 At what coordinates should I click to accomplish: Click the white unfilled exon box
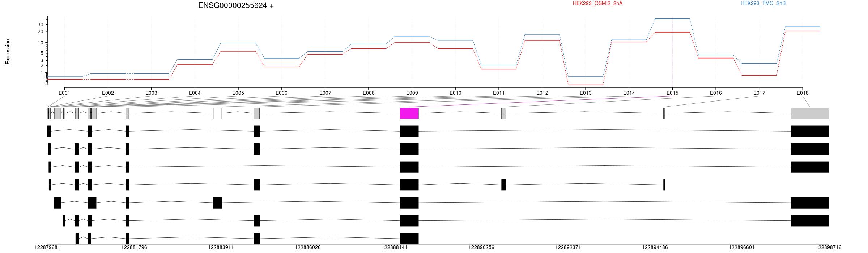pyautogui.click(x=217, y=113)
